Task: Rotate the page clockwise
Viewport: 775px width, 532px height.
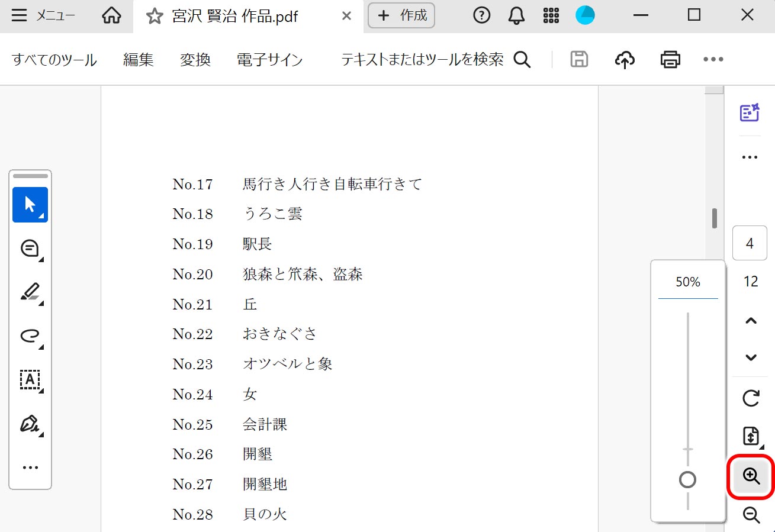Action: pyautogui.click(x=750, y=398)
